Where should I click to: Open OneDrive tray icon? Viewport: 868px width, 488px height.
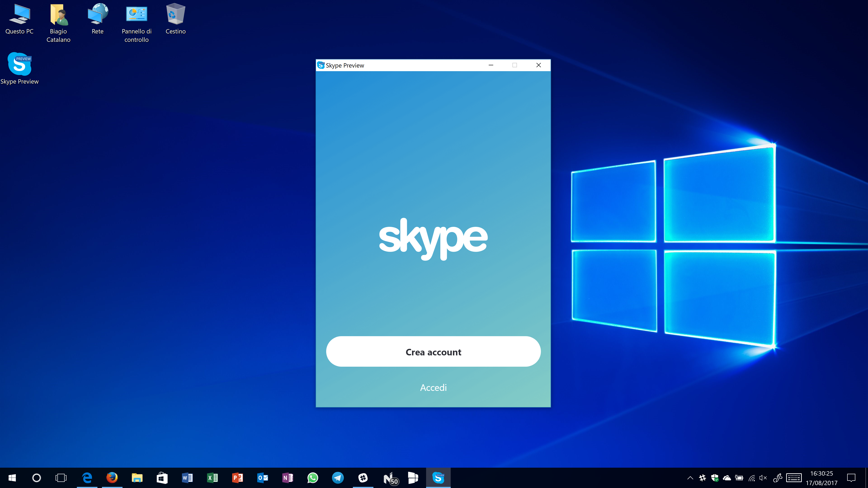coord(727,478)
